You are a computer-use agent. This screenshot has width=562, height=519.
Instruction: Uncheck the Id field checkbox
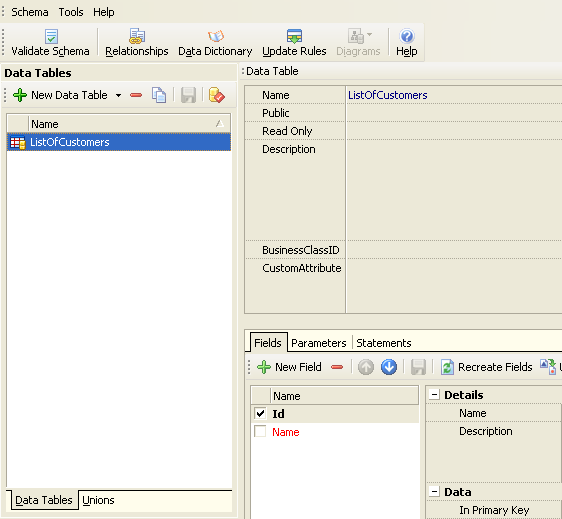(260, 414)
